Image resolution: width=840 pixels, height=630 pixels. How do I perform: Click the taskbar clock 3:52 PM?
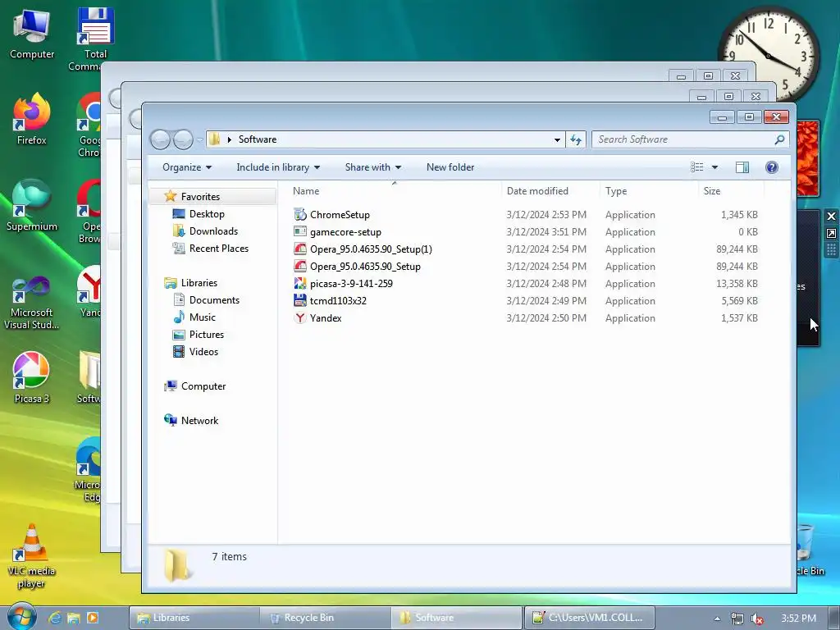(x=798, y=619)
